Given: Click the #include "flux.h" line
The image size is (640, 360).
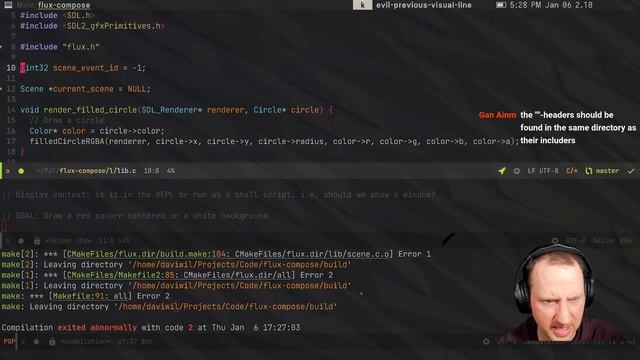Looking at the screenshot, I should [x=60, y=47].
